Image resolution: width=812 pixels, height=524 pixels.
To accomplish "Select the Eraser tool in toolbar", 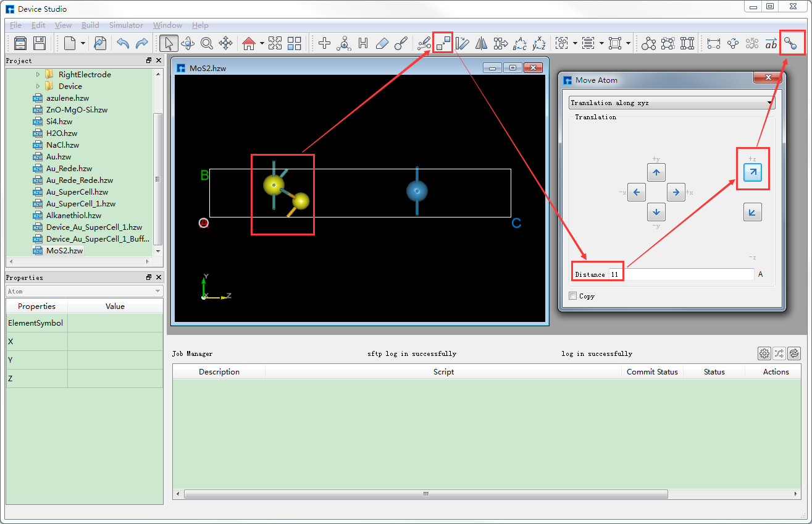I will coord(382,43).
